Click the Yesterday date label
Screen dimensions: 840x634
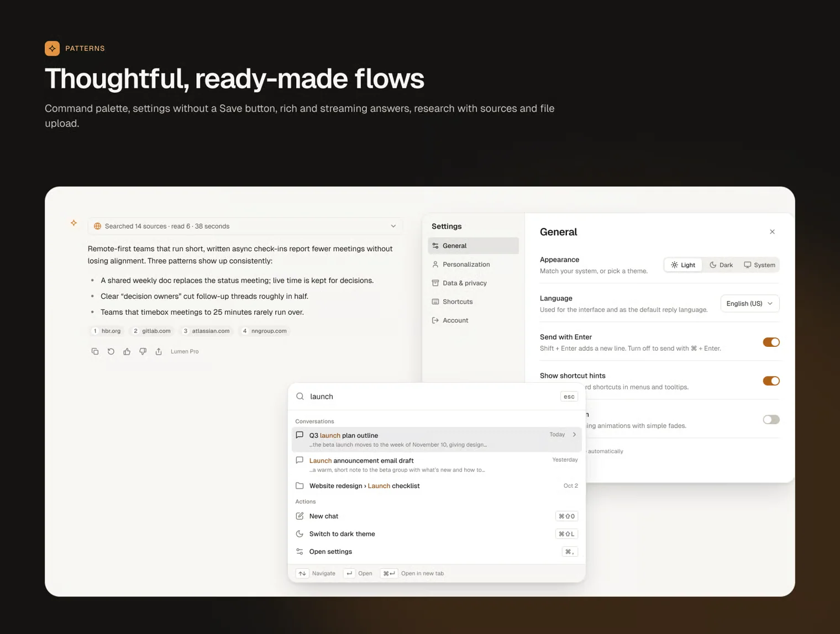565,459
